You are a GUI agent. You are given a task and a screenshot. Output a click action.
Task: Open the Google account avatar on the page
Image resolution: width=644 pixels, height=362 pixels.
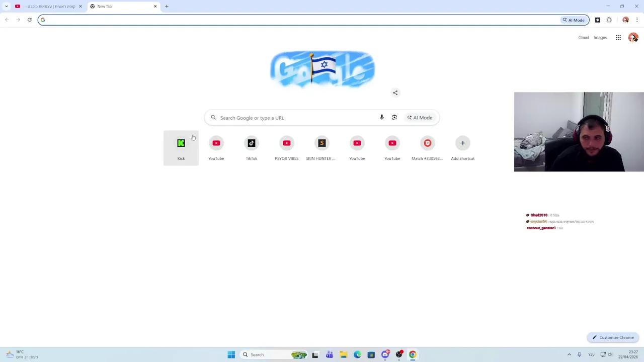pos(633,38)
